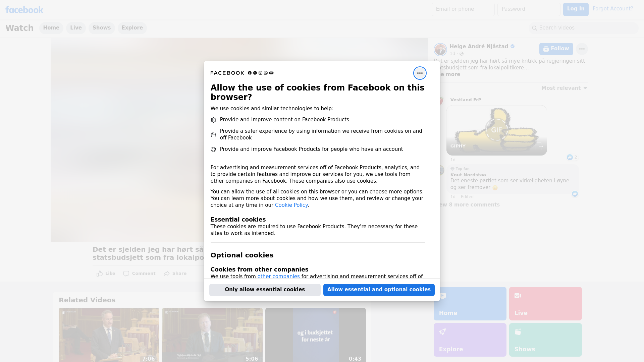
Task: Open the related video lasting 0:43
Action: click(316, 335)
